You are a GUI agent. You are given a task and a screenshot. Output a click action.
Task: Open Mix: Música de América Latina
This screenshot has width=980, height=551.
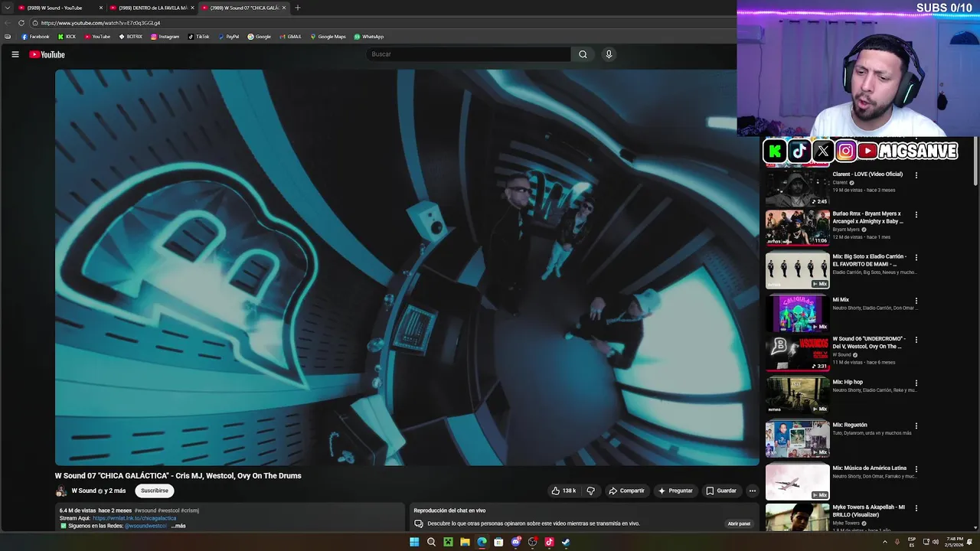870,468
